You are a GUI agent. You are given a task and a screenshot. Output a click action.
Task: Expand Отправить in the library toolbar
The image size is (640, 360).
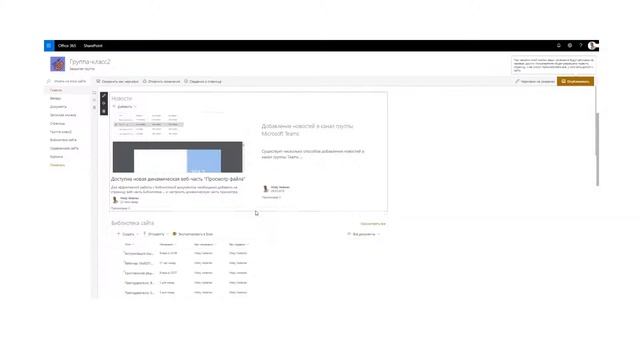click(x=156, y=234)
